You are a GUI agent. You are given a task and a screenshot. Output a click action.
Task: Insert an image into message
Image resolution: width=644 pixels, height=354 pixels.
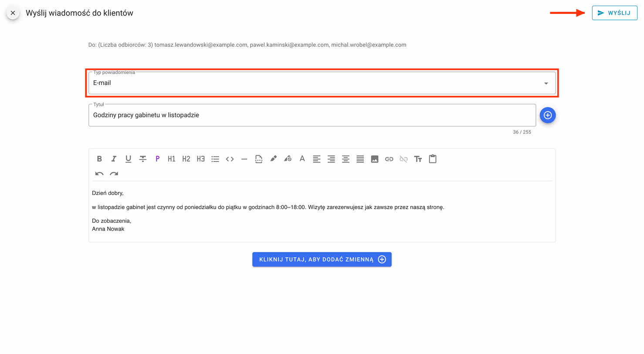(375, 159)
